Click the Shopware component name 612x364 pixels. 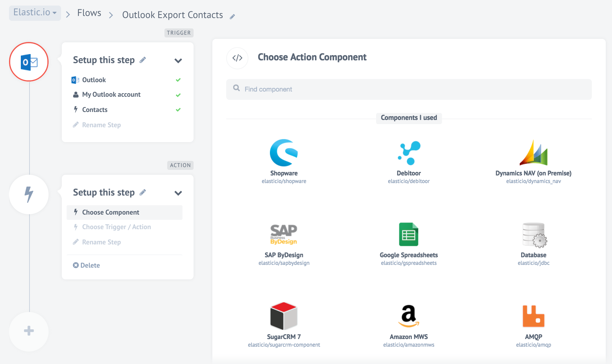point(284,173)
